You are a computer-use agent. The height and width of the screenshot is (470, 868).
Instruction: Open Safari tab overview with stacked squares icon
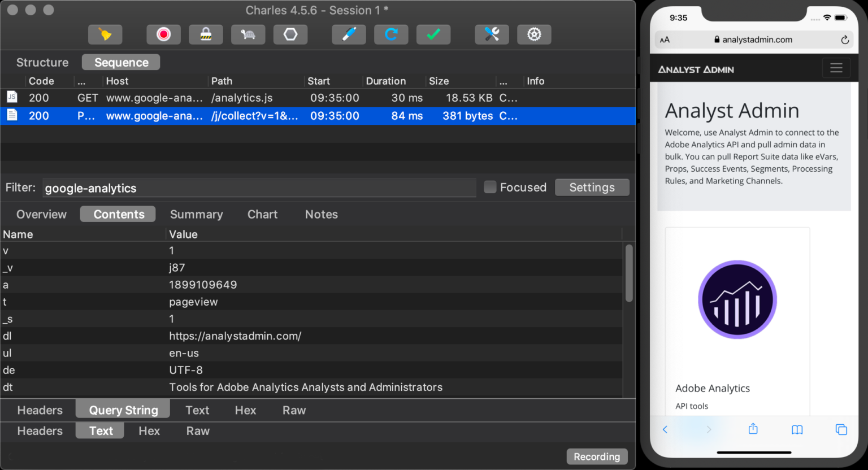841,429
